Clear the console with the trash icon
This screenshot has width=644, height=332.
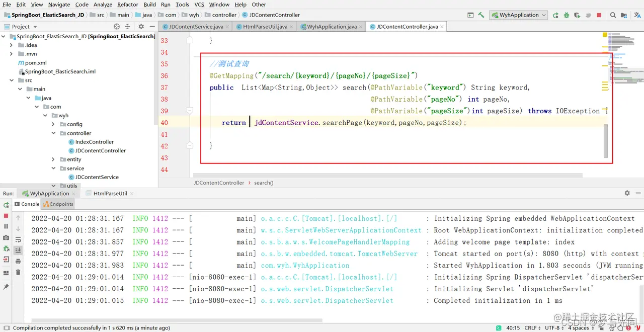point(18,272)
